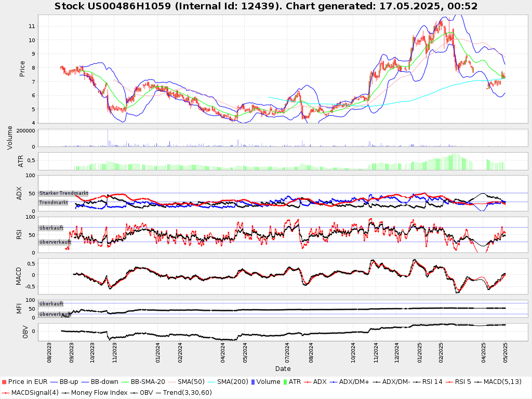The height and width of the screenshot is (399, 532).
Task: Click the 4 tick on the Price axis
Action: 33,123
